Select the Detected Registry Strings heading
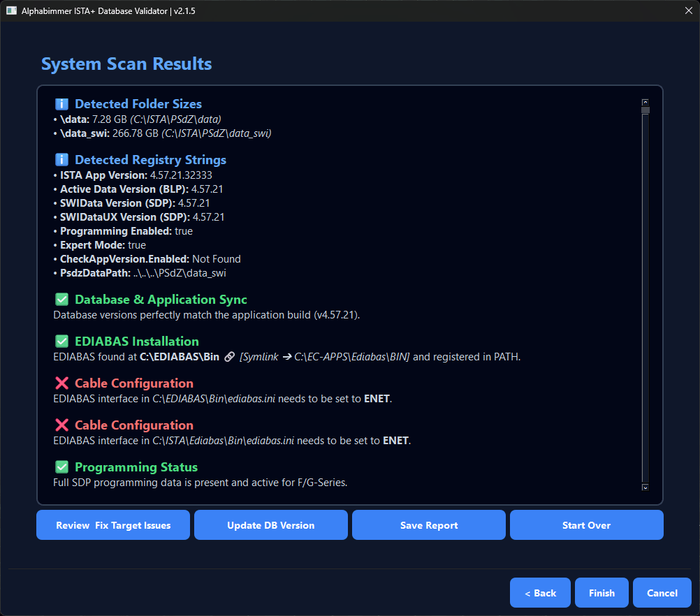700x616 pixels. click(x=150, y=160)
